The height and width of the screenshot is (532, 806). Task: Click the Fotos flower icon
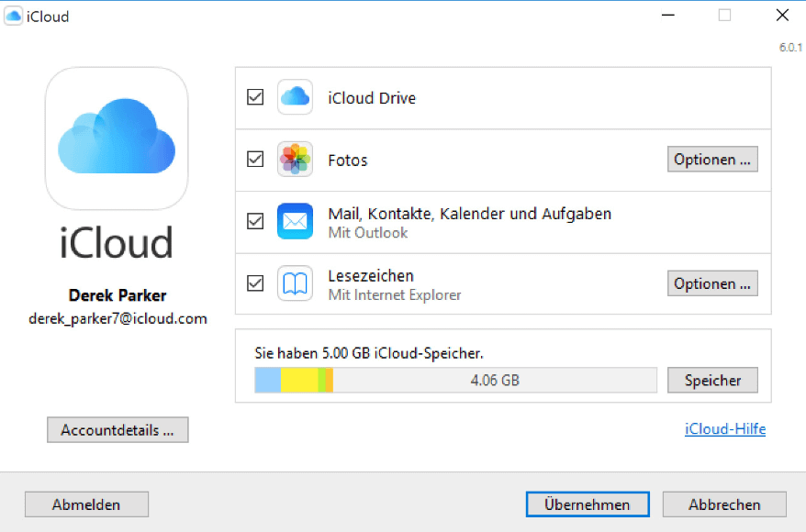click(295, 160)
